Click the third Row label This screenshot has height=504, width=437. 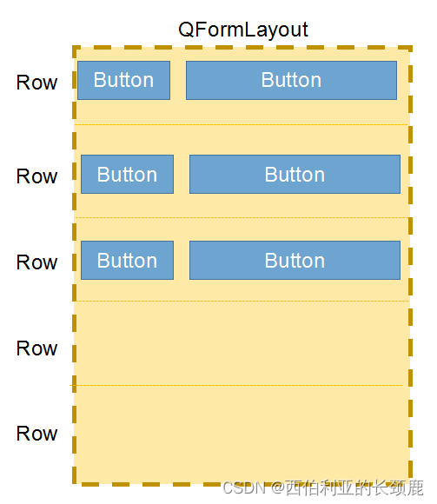pyautogui.click(x=37, y=262)
